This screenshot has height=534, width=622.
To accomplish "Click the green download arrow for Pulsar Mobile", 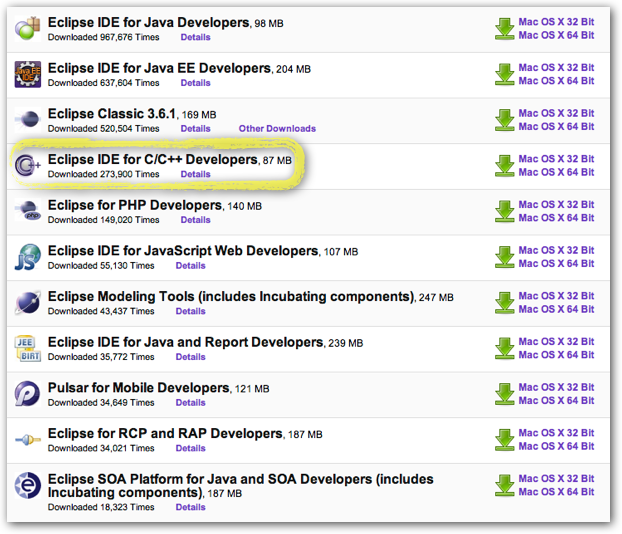I will (x=505, y=394).
